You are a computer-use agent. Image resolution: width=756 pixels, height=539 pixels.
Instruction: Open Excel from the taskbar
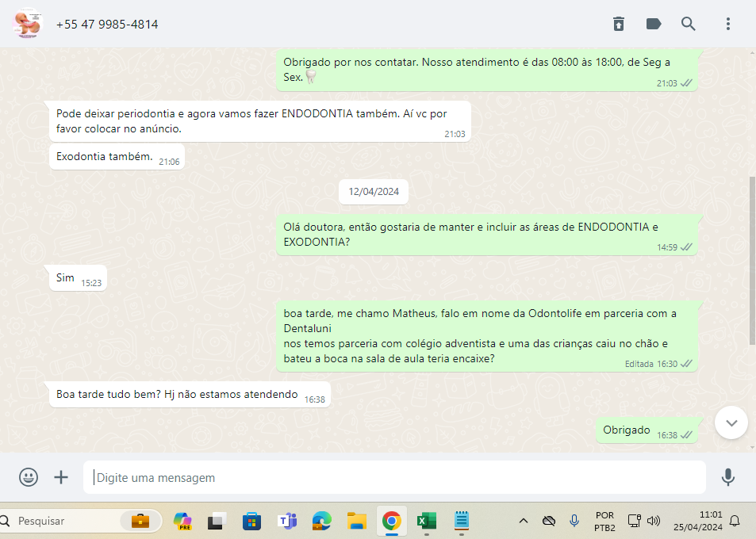[x=427, y=521]
